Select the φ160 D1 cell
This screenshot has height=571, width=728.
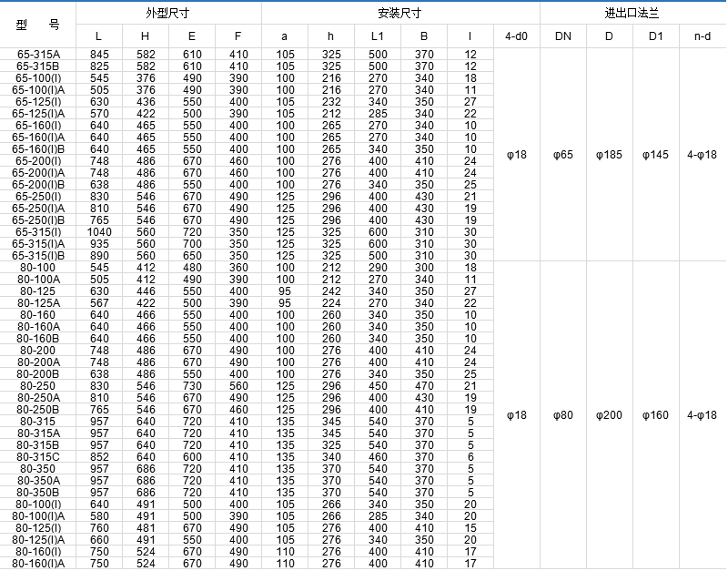point(655,415)
